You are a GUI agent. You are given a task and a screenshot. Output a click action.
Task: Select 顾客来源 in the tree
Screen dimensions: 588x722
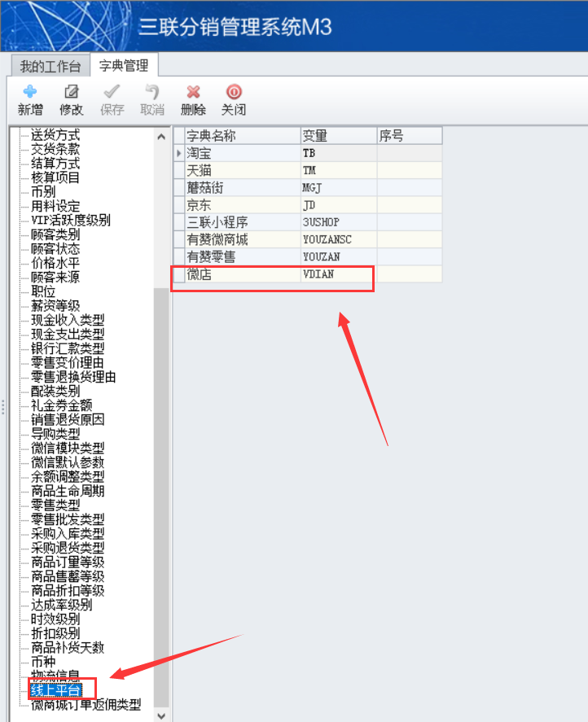pos(55,278)
